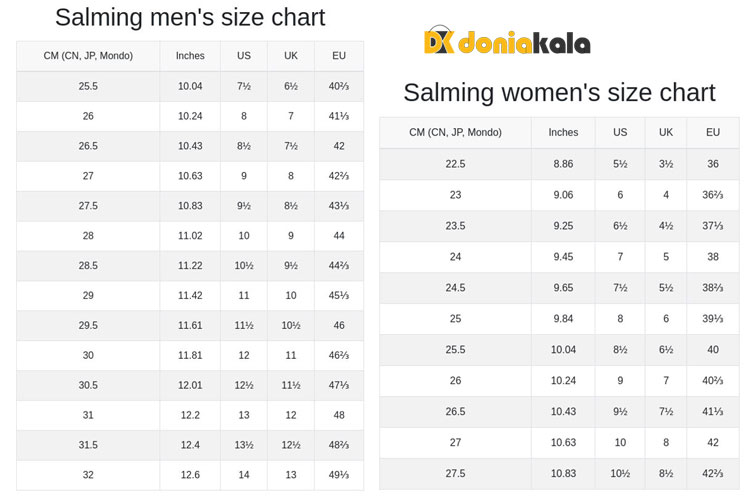Image resolution: width=744 pixels, height=496 pixels.
Task: Select the 22.5 CM cell in women's chart
Action: pyautogui.click(x=456, y=164)
